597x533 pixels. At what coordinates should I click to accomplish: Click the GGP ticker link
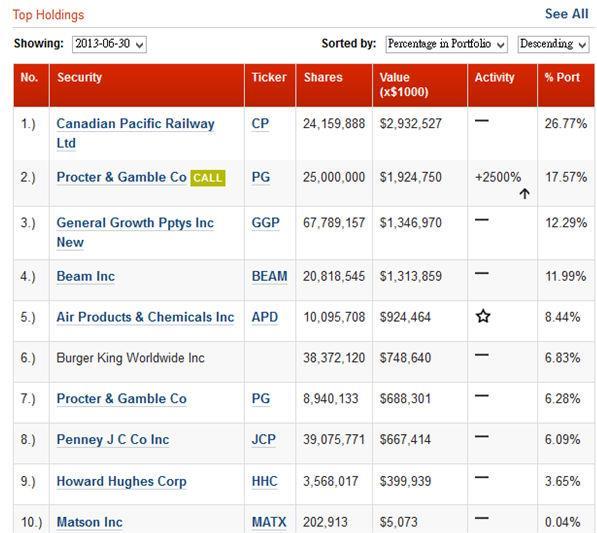point(265,223)
